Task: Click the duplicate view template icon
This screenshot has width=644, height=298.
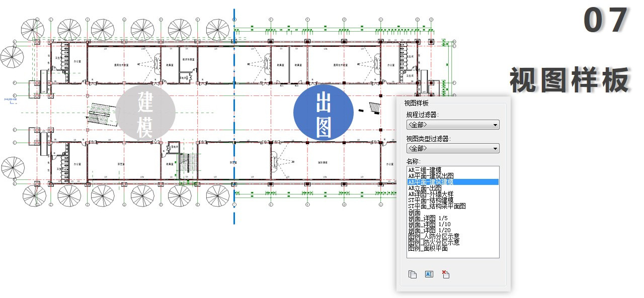Action: (x=413, y=274)
